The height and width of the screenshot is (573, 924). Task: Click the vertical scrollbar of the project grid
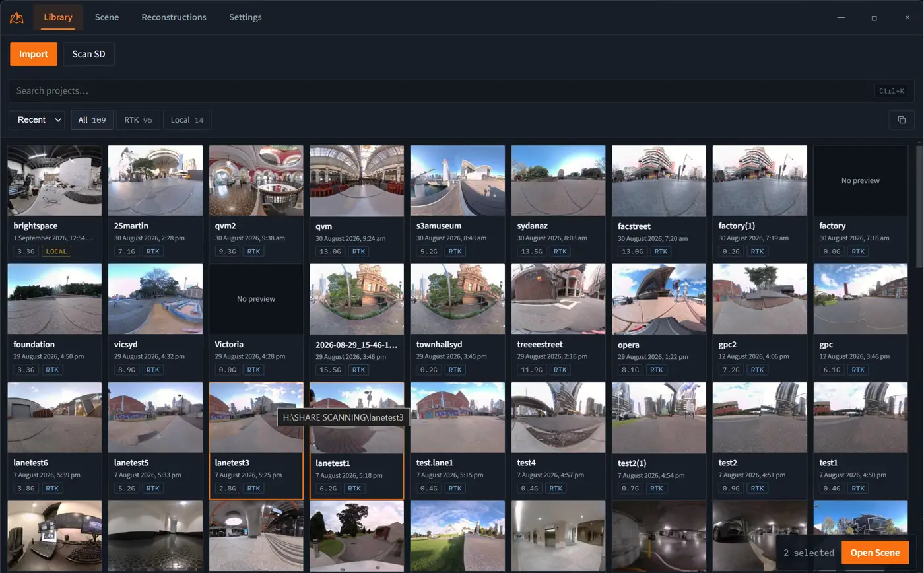919,206
